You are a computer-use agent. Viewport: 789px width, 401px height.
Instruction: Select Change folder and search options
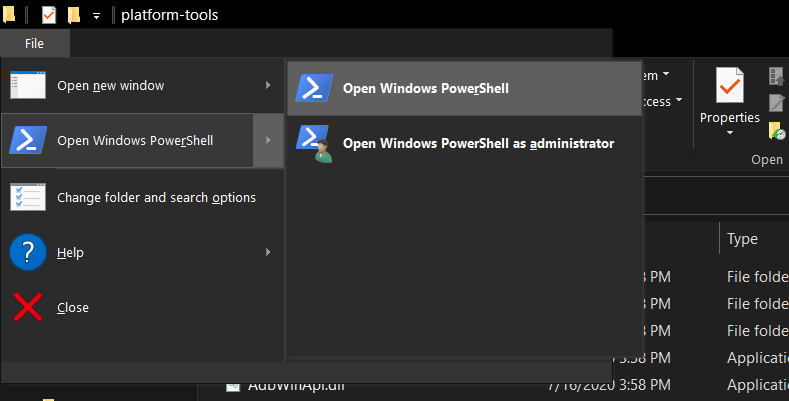(x=142, y=197)
